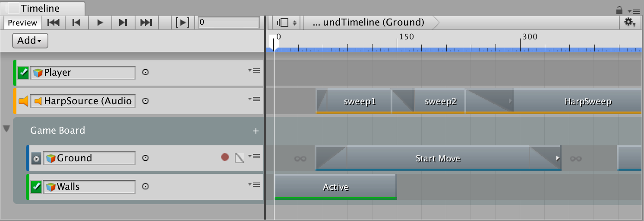Click the frame number input field
This screenshot has height=221, width=644.
228,22
